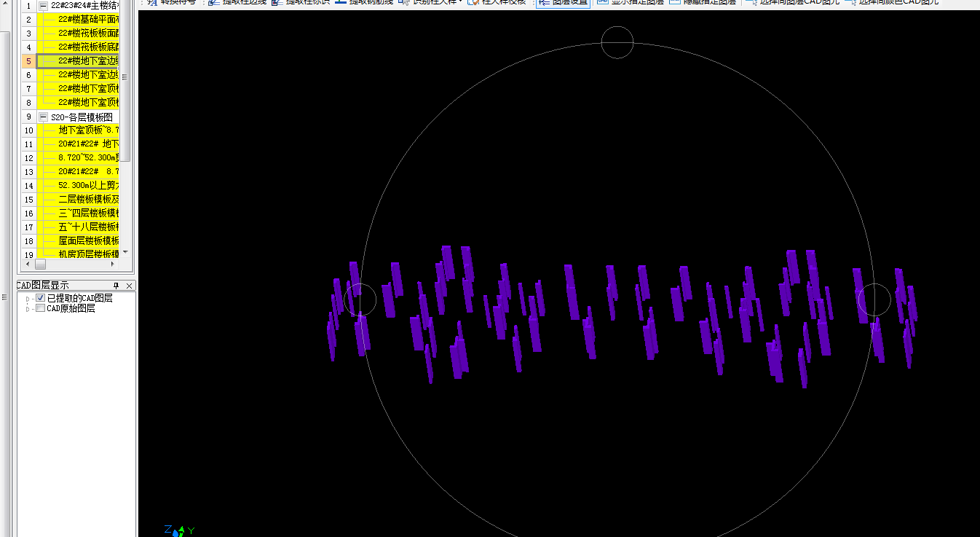Image resolution: width=980 pixels, height=537 pixels.
Task: Click the XYZ axis indicator
Action: 179,530
